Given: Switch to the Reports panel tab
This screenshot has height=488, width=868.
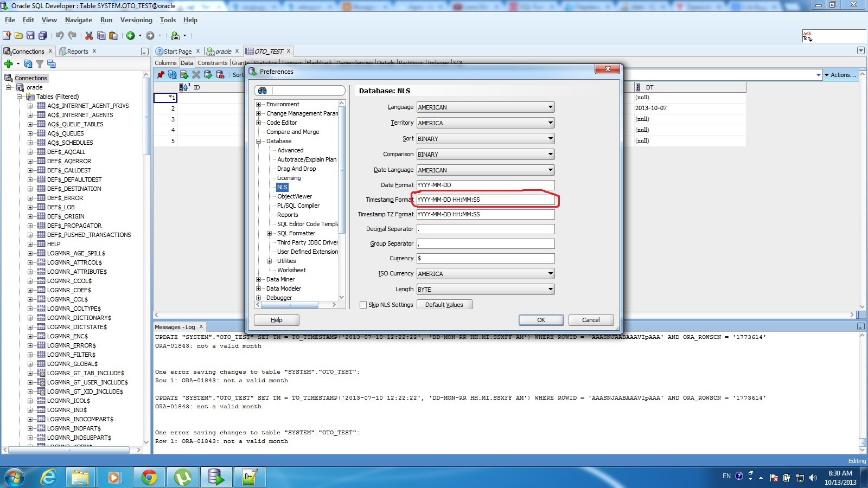Looking at the screenshot, I should pyautogui.click(x=77, y=52).
